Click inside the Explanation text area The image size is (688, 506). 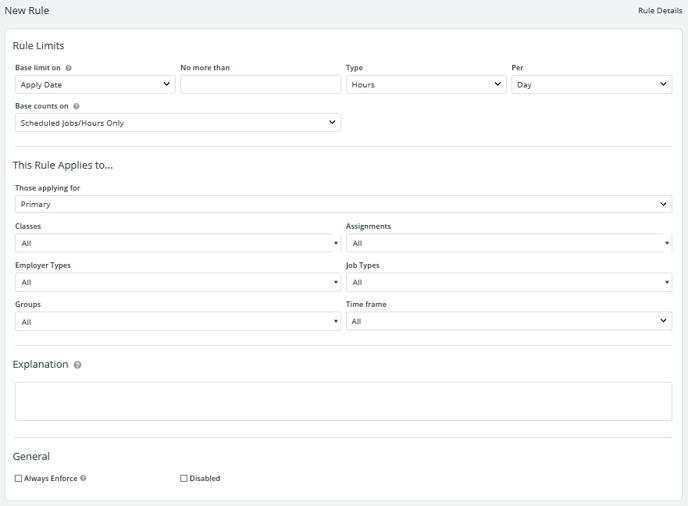click(x=343, y=401)
